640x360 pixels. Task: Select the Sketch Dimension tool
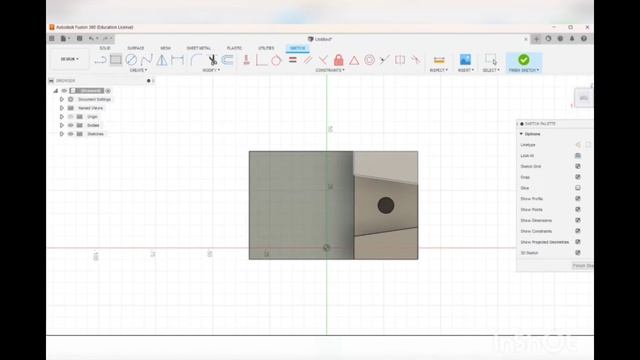(178, 60)
